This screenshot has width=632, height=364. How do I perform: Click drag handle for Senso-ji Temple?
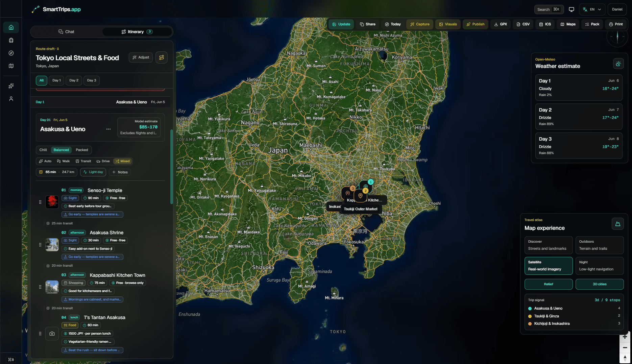point(40,202)
